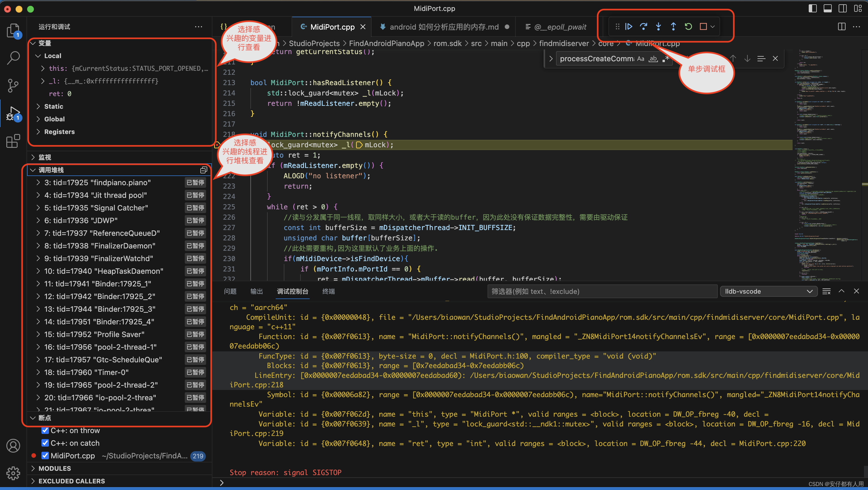Switch to the 终端 terminal tab

pos(328,291)
